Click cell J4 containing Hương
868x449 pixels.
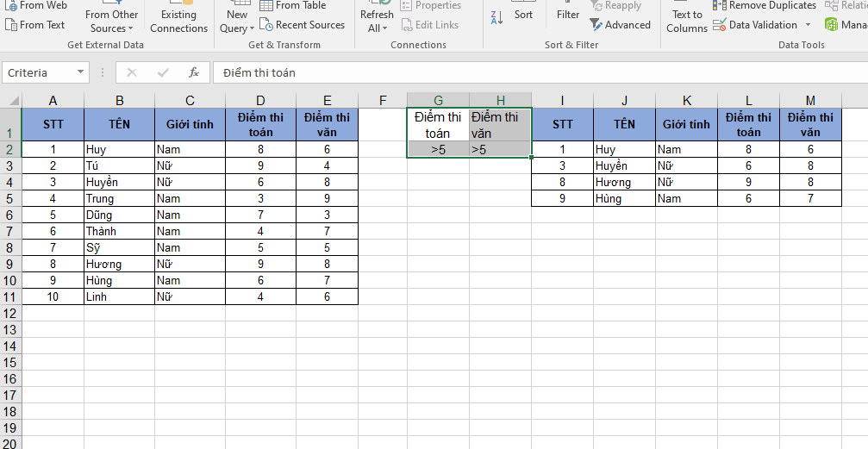pos(624,182)
